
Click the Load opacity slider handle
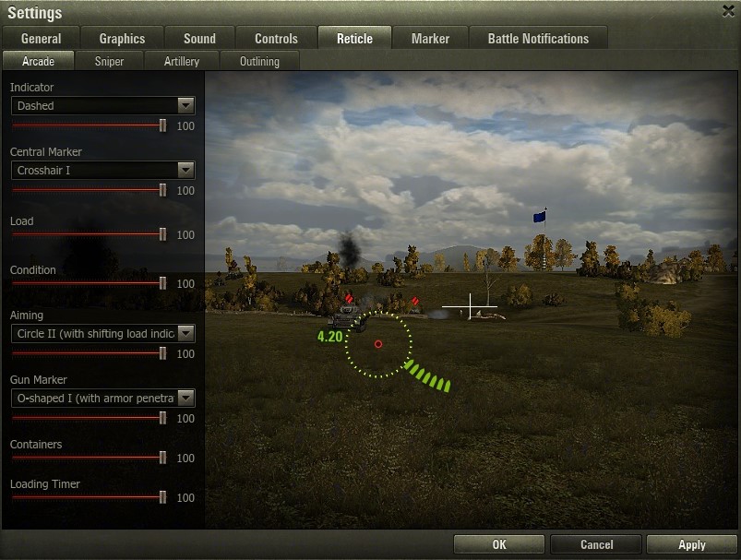click(x=162, y=234)
